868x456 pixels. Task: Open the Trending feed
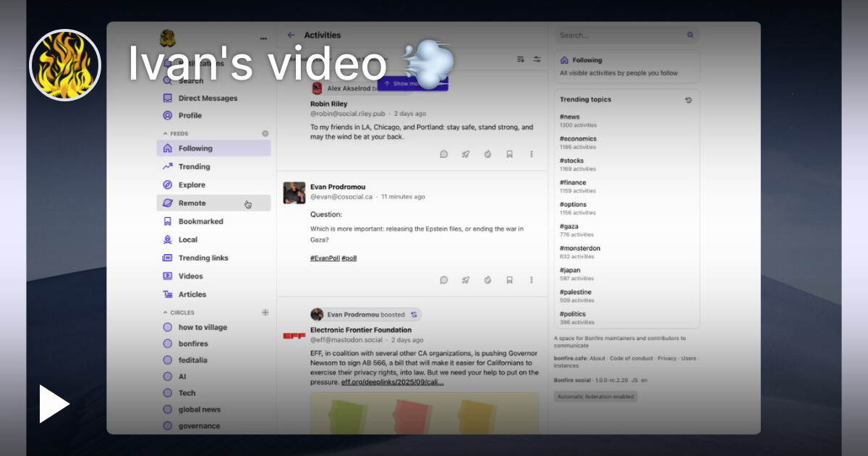[194, 166]
